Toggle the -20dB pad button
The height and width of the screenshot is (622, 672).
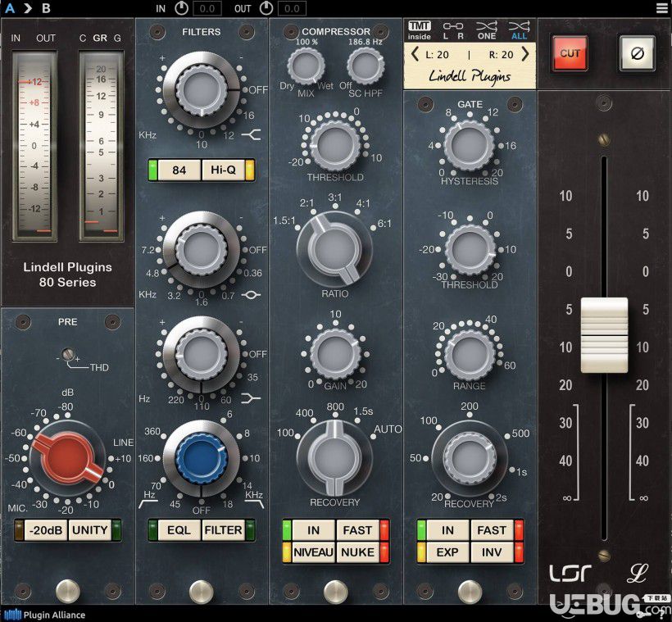click(x=45, y=530)
